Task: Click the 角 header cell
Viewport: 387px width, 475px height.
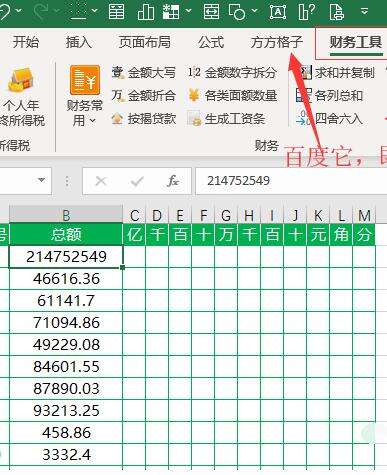Action: pyautogui.click(x=341, y=234)
